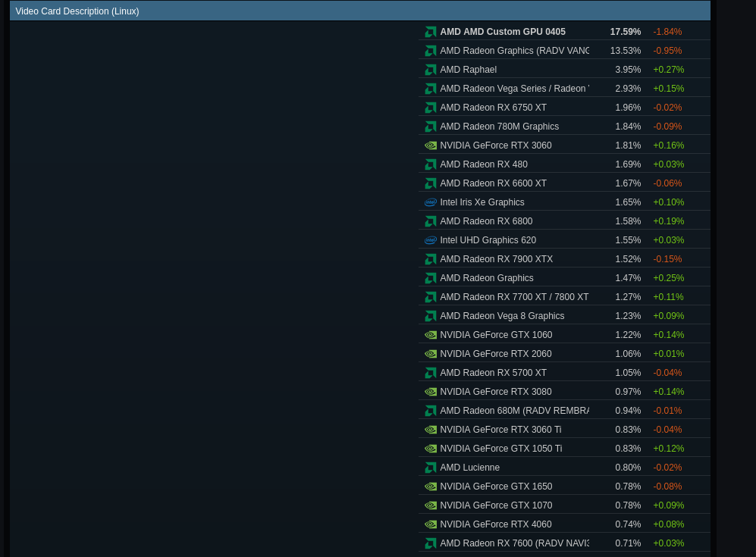Viewport: 756px width, 557px height.
Task: Click NVIDIA logo beside GeForce GTX 1060
Action: point(431,335)
